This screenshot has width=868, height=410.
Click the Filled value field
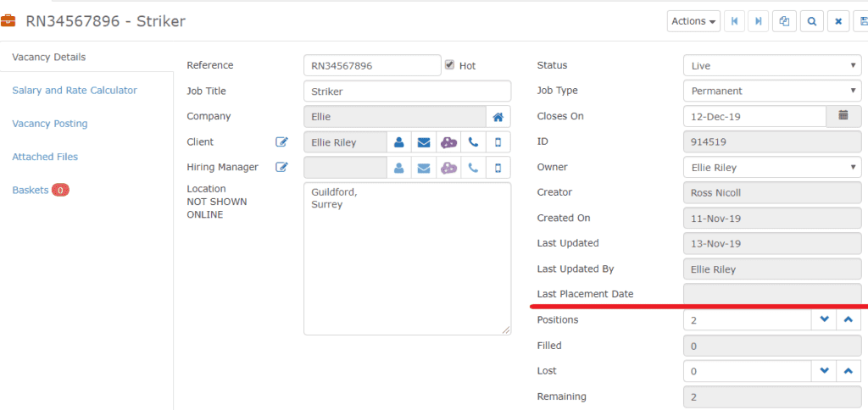pyautogui.click(x=772, y=346)
